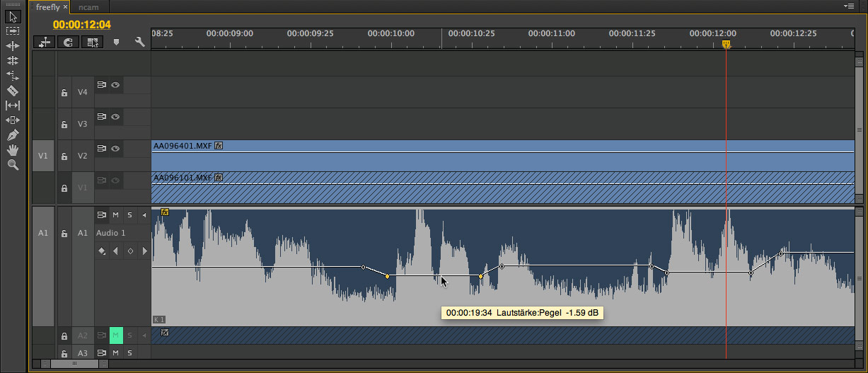868x373 pixels.
Task: Go to next keyframe on A1
Action: tap(144, 251)
